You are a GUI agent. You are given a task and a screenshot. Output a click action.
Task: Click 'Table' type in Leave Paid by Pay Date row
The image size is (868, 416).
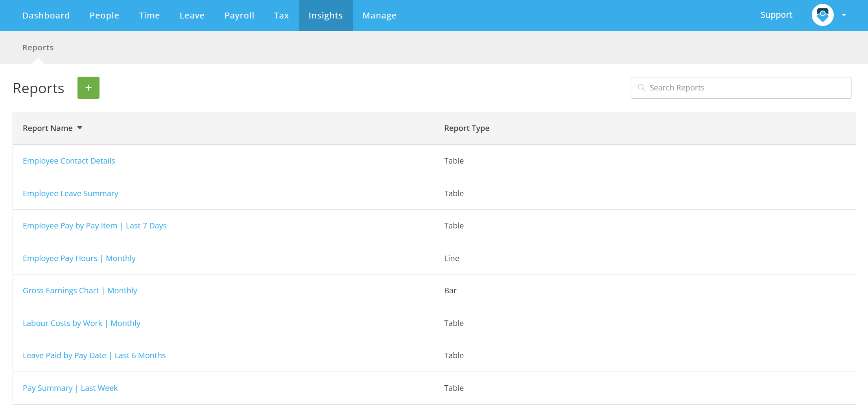[x=454, y=355]
